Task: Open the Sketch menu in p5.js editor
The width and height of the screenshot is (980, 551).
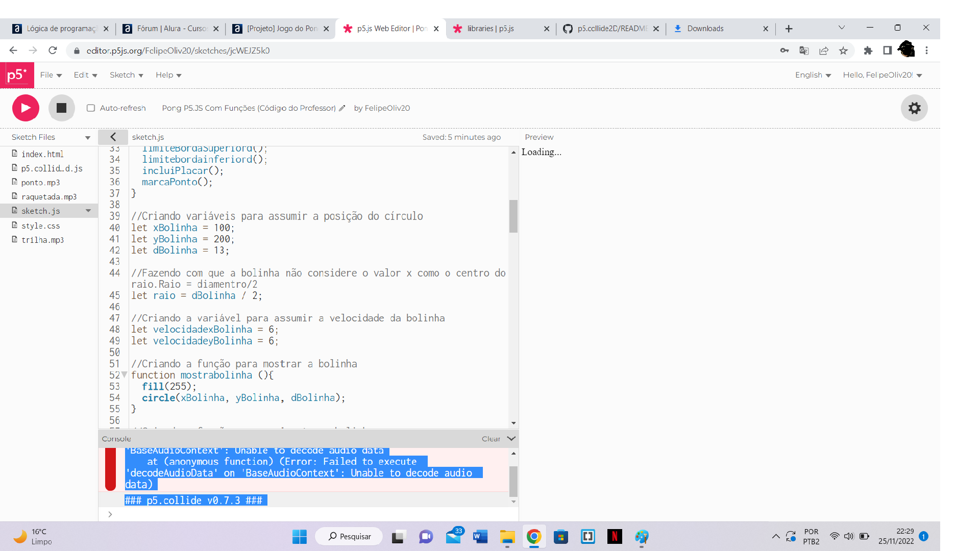Action: click(123, 74)
